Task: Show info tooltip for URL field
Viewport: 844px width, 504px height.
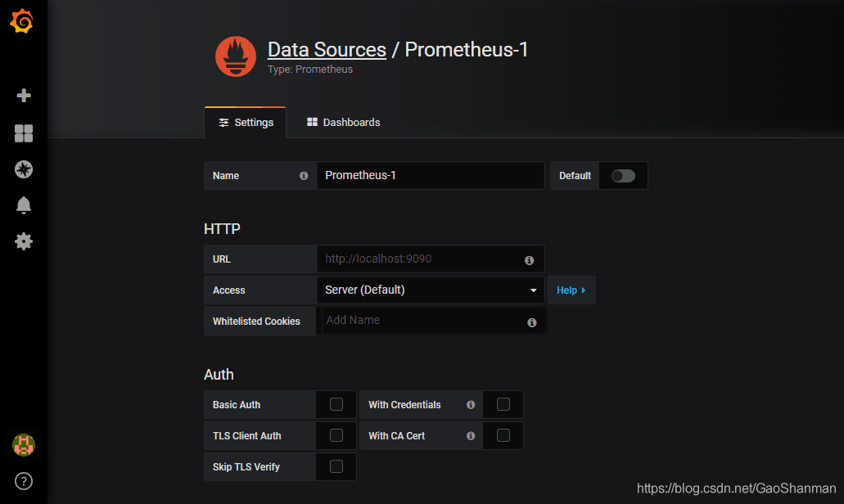Action: tap(529, 260)
